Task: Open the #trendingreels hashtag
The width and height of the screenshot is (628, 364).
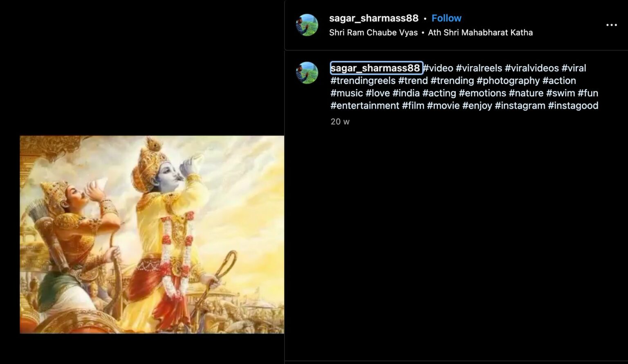Action: pos(363,80)
